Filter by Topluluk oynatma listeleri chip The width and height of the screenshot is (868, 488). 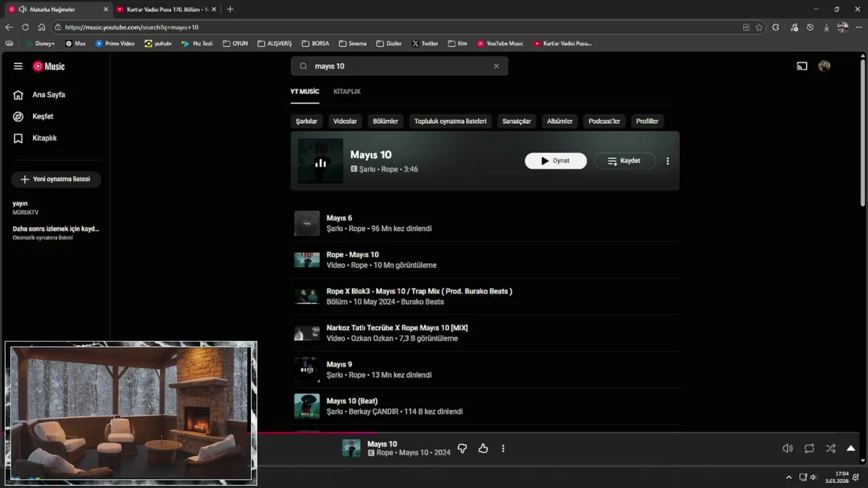point(450,121)
